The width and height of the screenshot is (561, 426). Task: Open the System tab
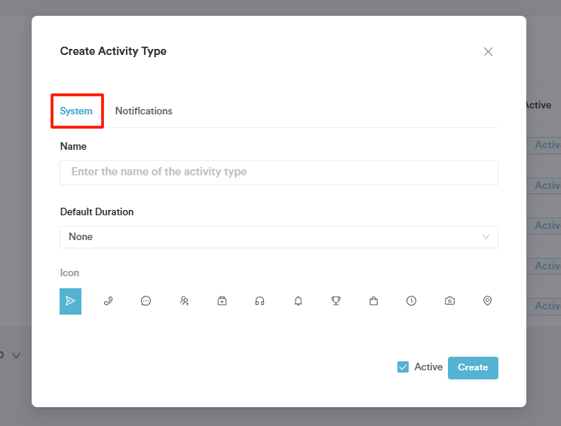coord(76,111)
